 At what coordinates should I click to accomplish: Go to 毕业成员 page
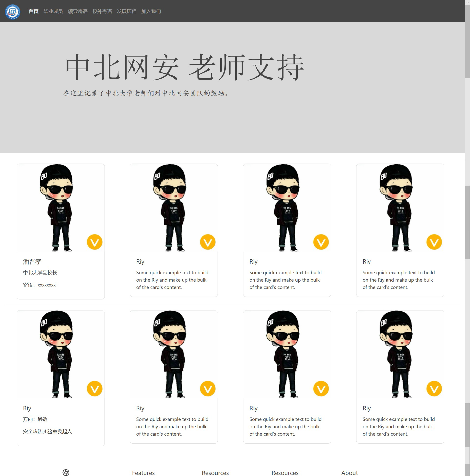(x=53, y=11)
